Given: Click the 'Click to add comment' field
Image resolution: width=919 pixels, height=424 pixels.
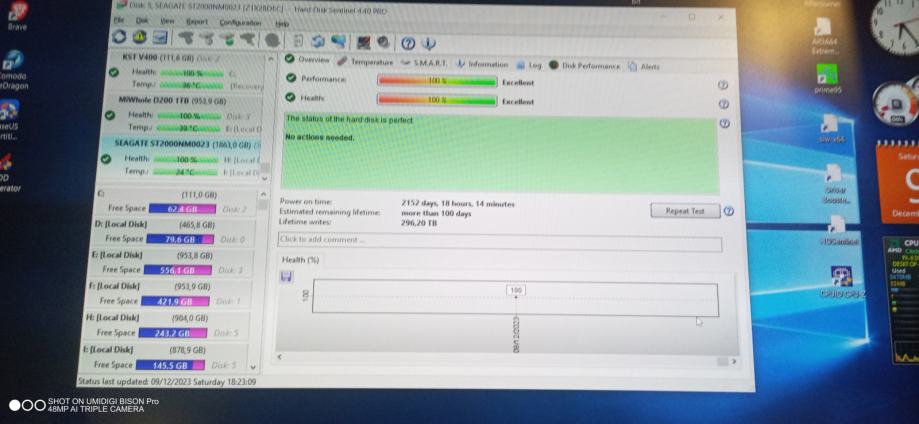Looking at the screenshot, I should click(499, 241).
